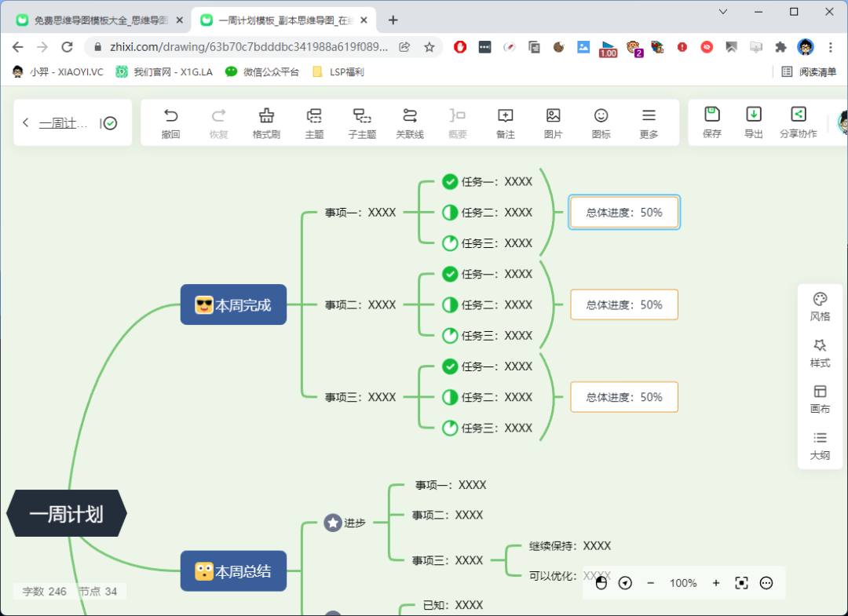
Task: Select the 事项三 node under 本周完成
Action: (x=360, y=397)
